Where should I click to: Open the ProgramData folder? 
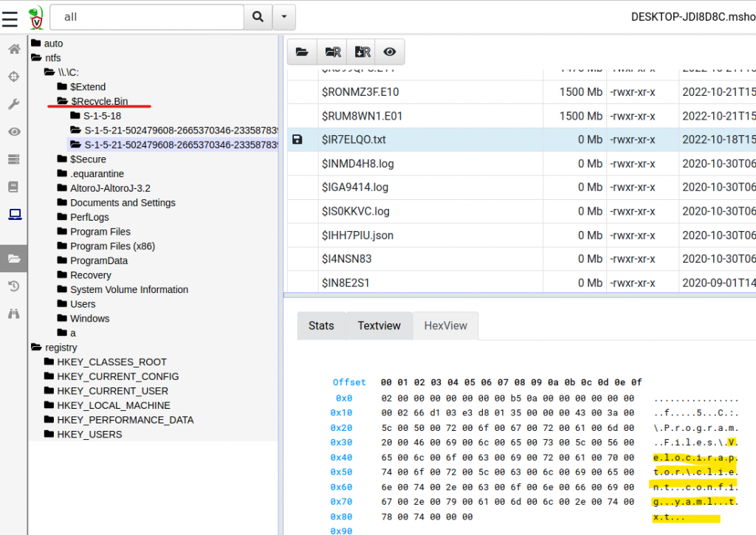coord(92,260)
